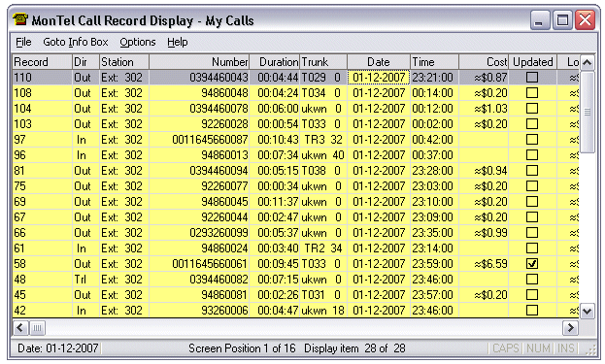Click trunk TR2 34 cell
Viewport: 605px width, 364px height.
pyautogui.click(x=323, y=248)
